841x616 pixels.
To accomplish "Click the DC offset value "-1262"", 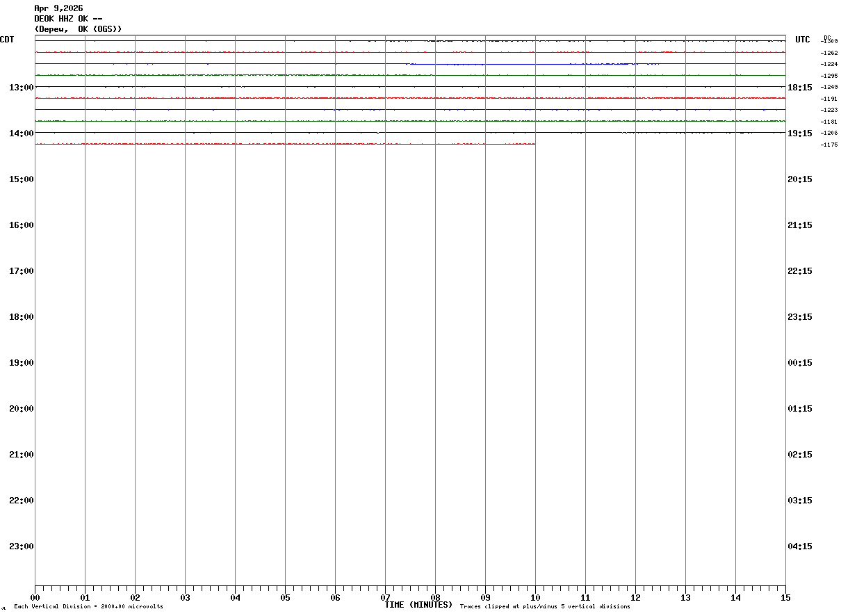I will tap(829, 53).
